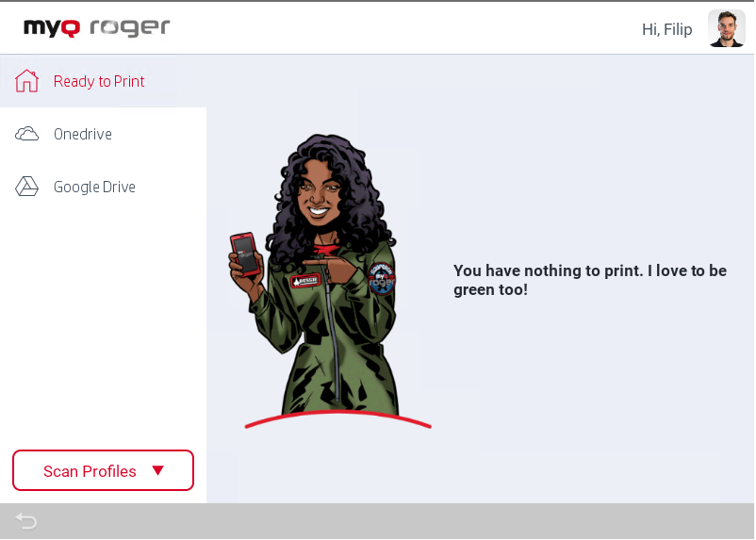Click the roger word in logo
Screen dimensions: 756x540
pos(130,27)
